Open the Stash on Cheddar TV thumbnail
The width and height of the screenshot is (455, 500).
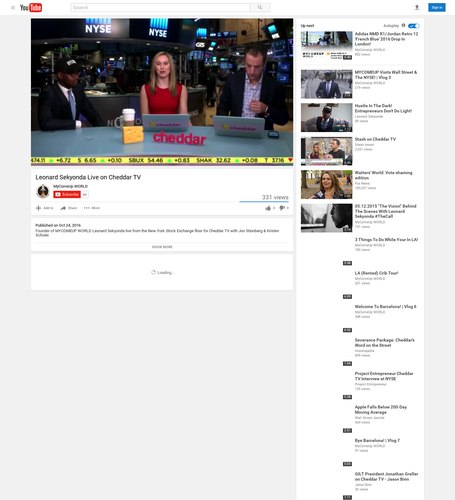click(x=326, y=151)
